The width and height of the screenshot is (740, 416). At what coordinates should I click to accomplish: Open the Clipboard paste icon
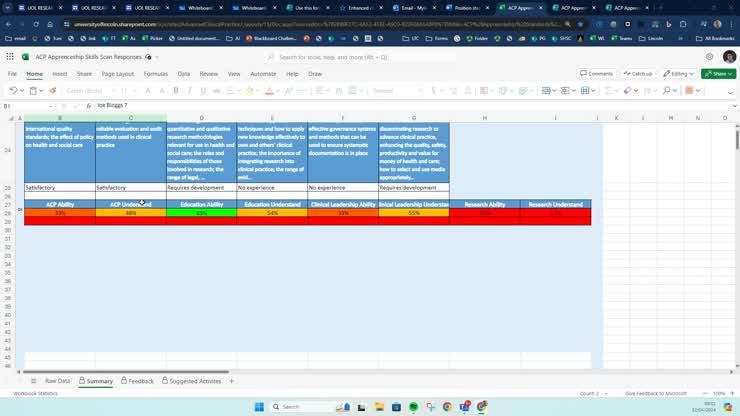click(x=33, y=91)
